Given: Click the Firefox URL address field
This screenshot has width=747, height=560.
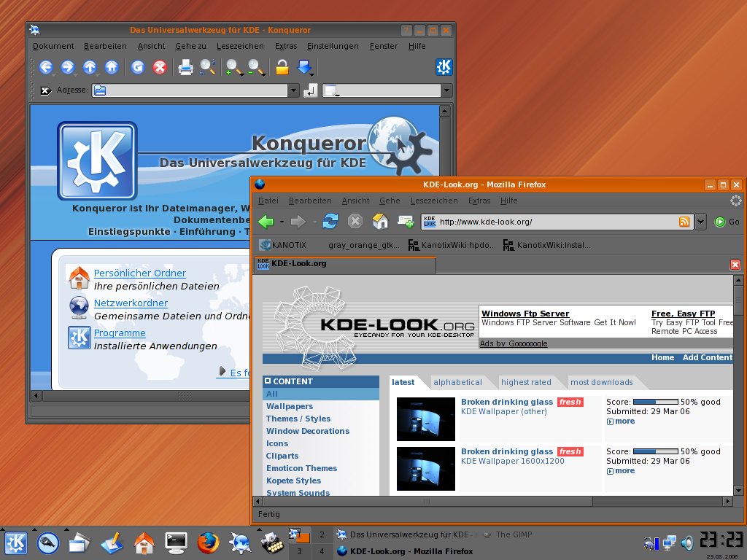Looking at the screenshot, I should click(557, 222).
